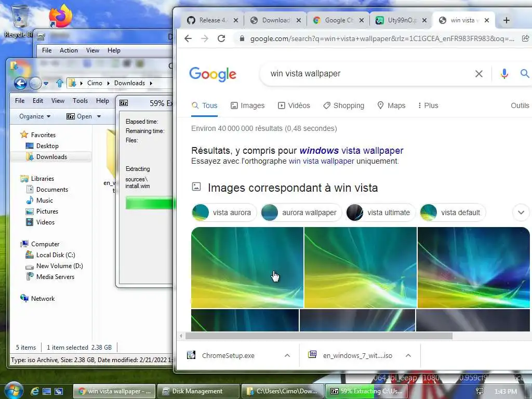Launch Internet Explorer from quick launch
The width and height of the screenshot is (532, 399).
click(x=35, y=391)
